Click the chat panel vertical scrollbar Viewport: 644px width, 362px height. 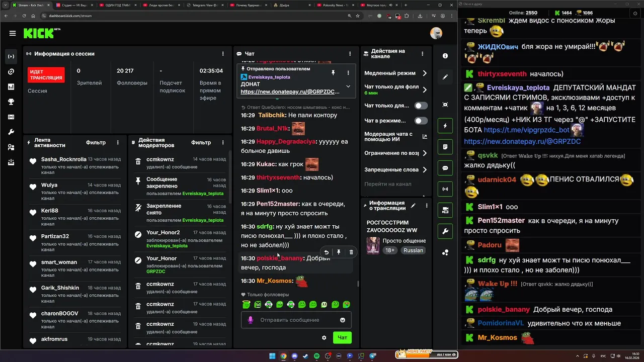click(x=358, y=284)
